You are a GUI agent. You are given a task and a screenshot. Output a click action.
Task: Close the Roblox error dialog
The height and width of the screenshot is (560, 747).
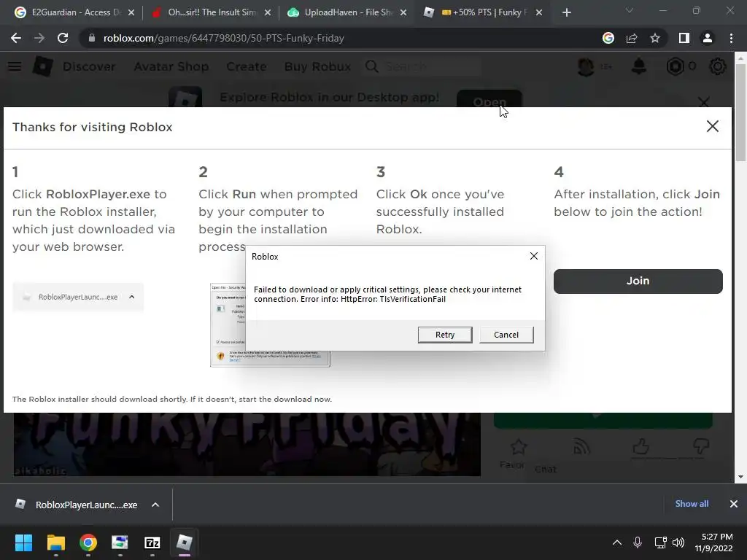pyautogui.click(x=533, y=256)
